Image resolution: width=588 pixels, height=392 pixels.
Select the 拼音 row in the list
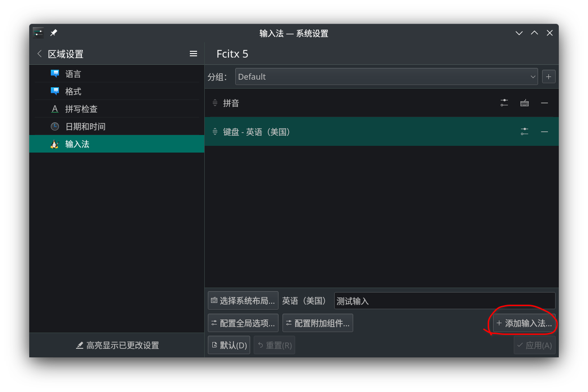point(382,103)
